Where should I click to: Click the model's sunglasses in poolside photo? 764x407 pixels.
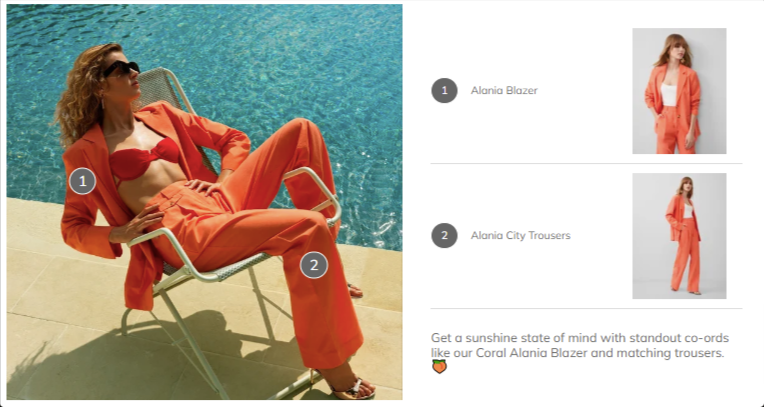coord(121,69)
